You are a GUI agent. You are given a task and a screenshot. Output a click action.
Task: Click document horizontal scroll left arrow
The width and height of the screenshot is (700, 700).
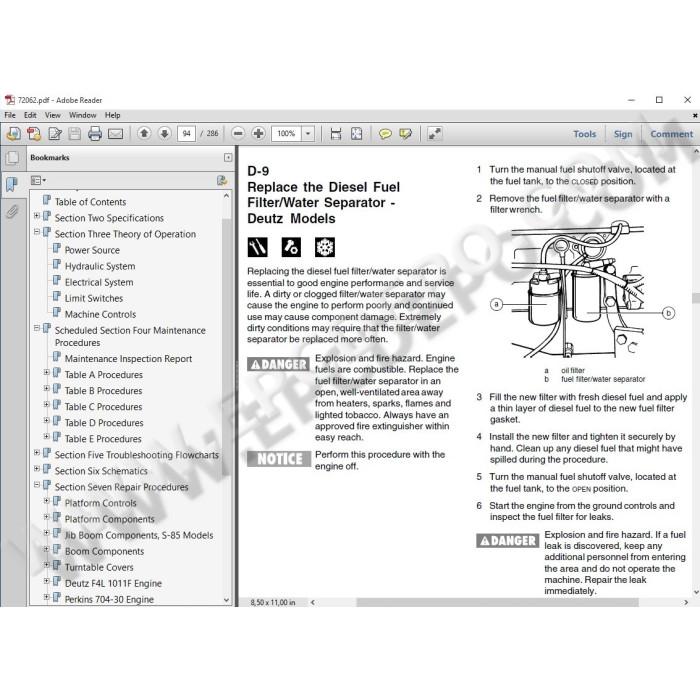[312, 602]
